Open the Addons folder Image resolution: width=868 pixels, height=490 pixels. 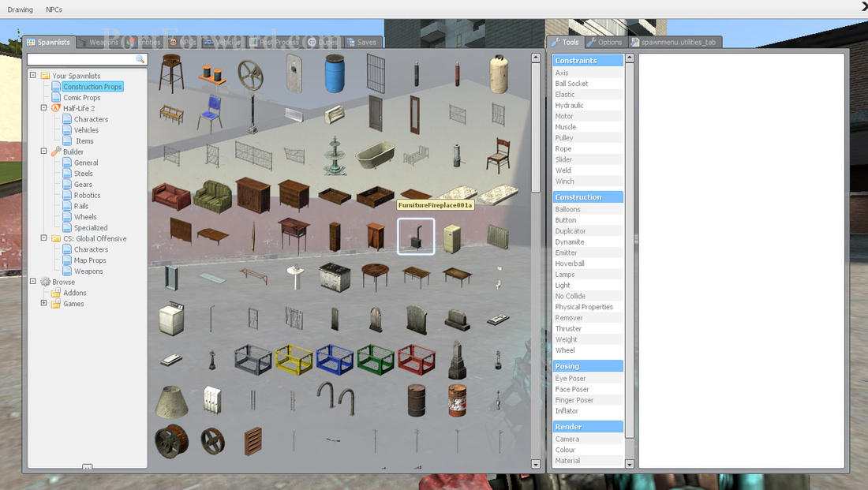coord(75,293)
